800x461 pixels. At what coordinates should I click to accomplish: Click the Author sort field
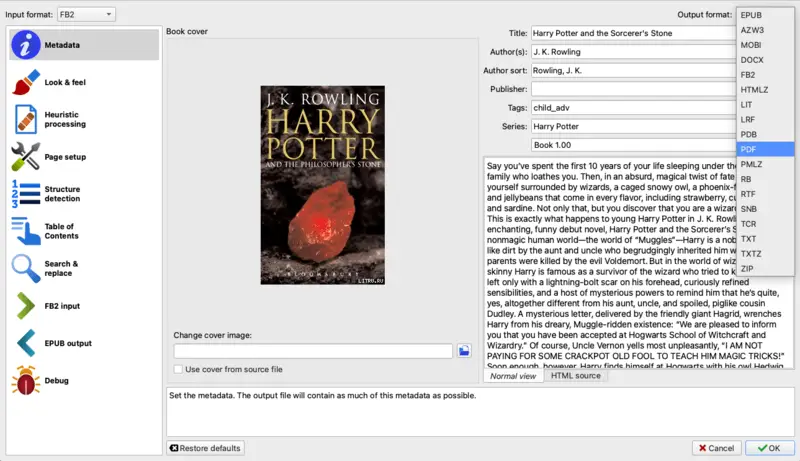634,70
